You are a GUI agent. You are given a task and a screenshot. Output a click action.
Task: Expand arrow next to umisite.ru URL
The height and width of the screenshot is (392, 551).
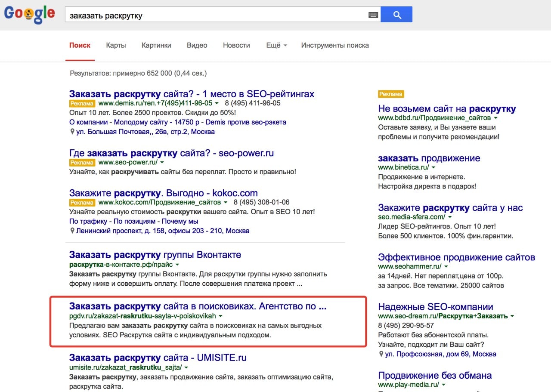(186, 368)
